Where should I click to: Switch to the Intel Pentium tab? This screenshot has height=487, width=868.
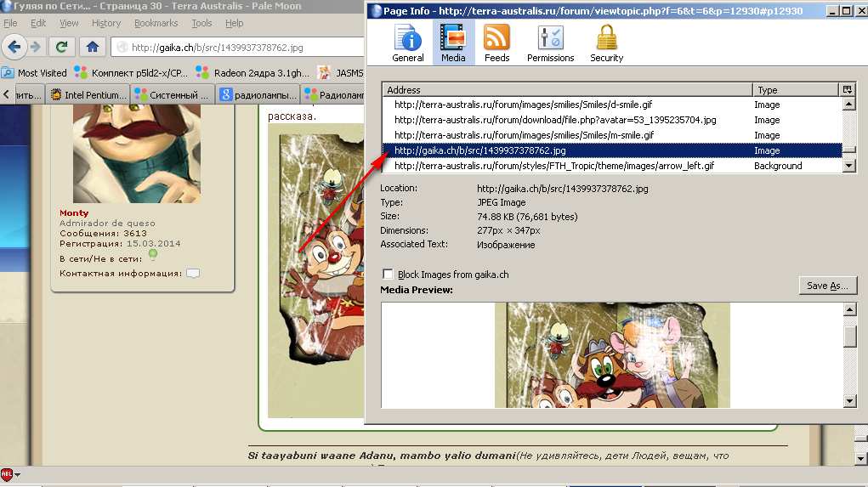pos(88,94)
